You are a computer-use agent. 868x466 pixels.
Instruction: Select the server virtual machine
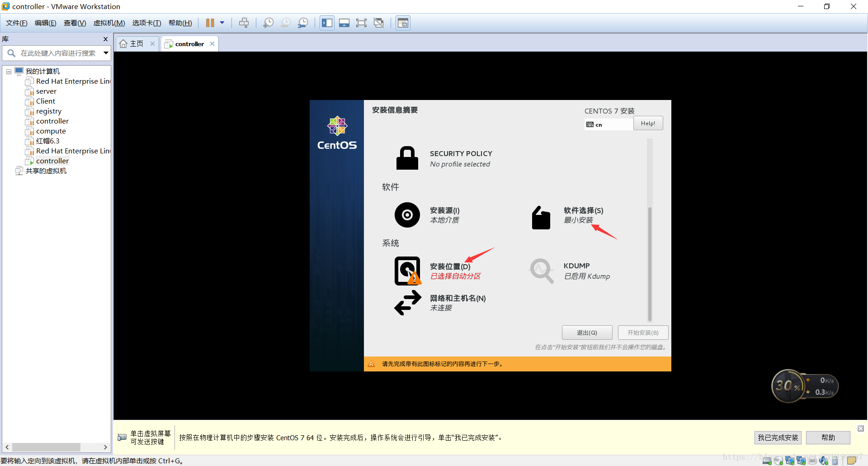(x=46, y=91)
